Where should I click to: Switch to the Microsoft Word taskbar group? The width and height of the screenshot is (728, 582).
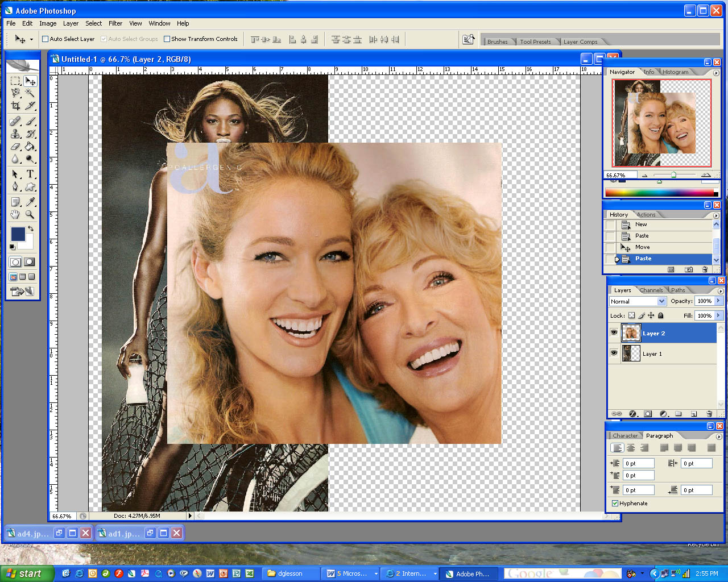point(350,573)
